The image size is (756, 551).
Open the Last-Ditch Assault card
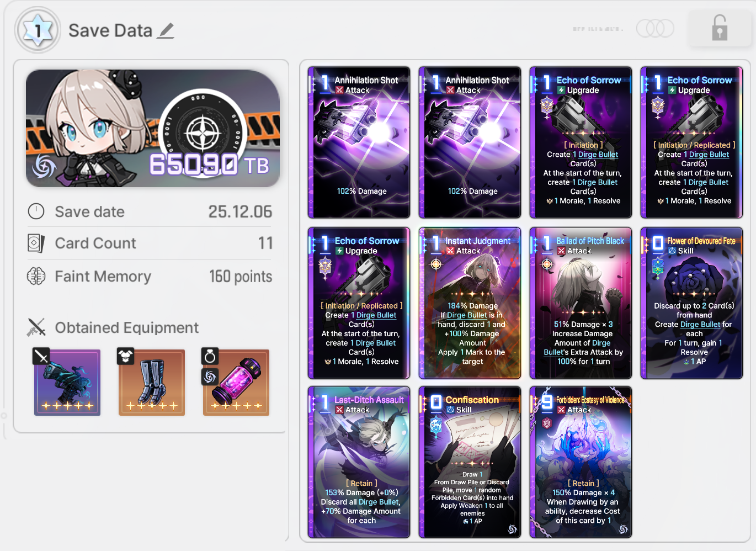point(359,462)
